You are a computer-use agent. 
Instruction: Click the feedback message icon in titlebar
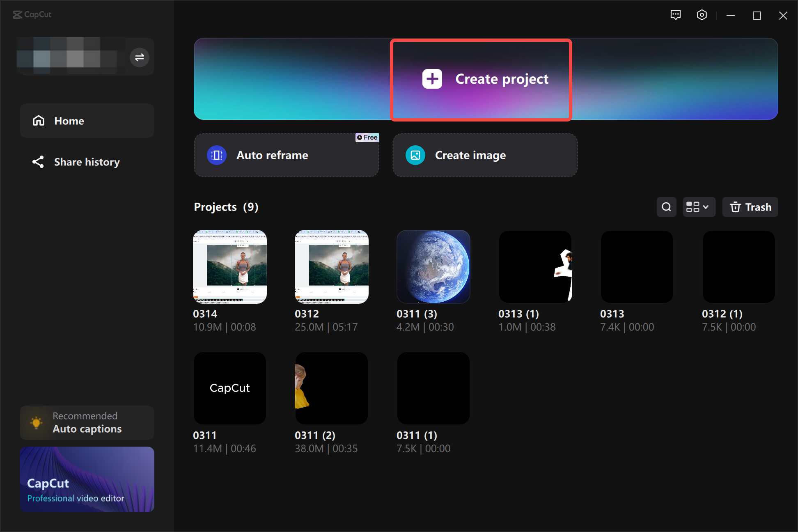tap(675, 15)
